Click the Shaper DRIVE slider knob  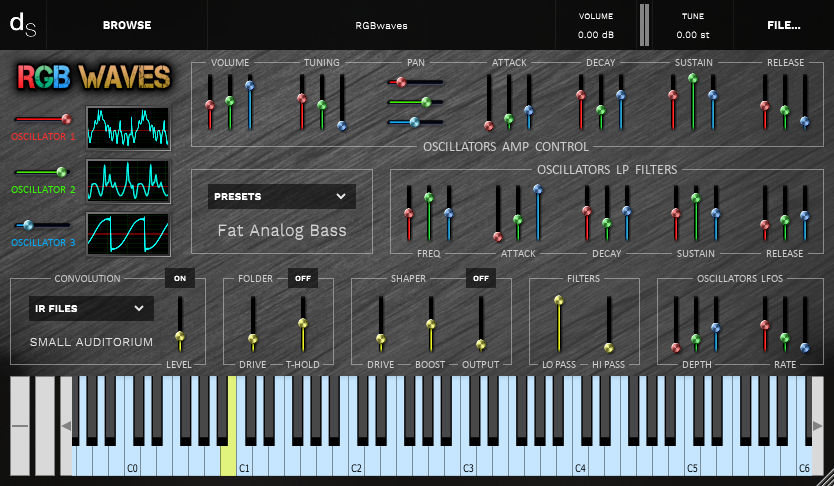coord(381,339)
